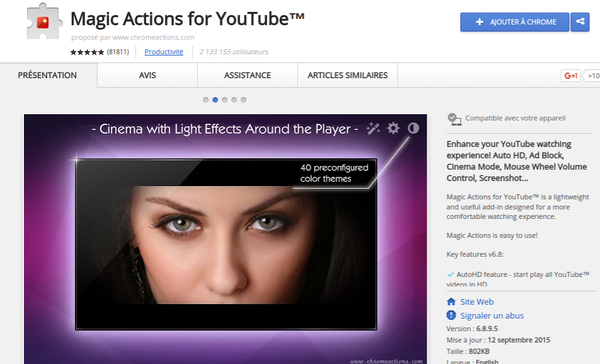Click the five-star rating display

[87, 52]
